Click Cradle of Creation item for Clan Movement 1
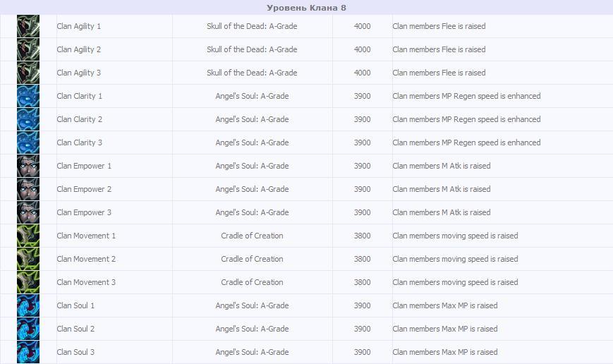Image resolution: width=613 pixels, height=364 pixels. 252,236
